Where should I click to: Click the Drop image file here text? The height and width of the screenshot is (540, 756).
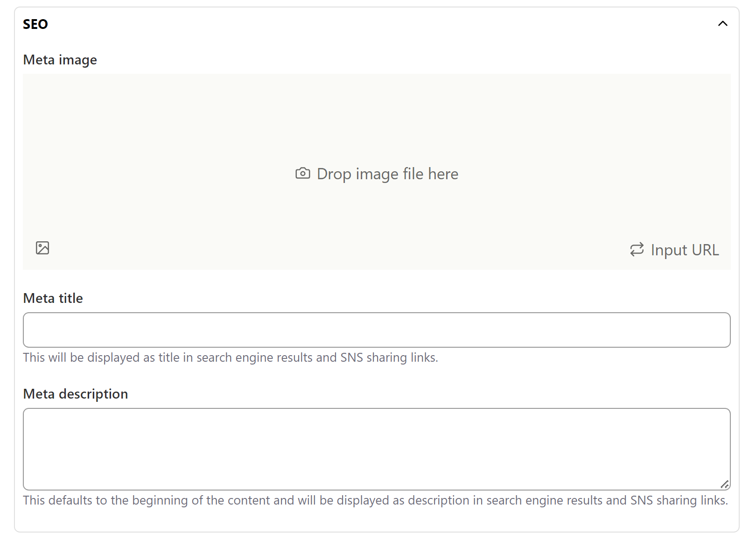(387, 174)
